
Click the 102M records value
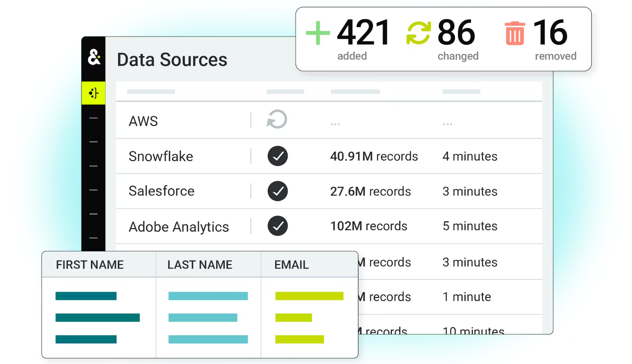coord(369,226)
